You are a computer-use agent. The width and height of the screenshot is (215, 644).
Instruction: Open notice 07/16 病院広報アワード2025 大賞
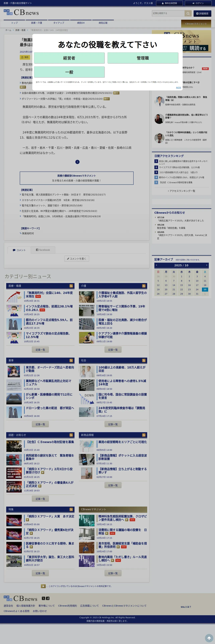[x=180, y=221]
